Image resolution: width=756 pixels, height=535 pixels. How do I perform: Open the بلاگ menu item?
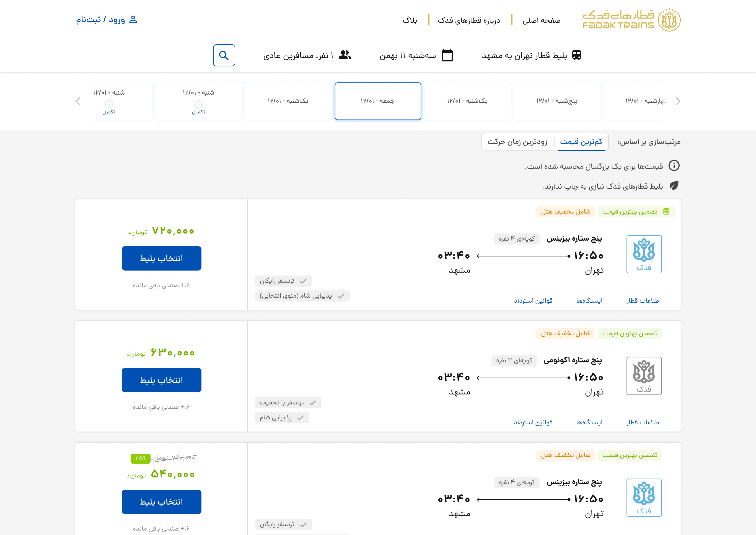click(410, 20)
